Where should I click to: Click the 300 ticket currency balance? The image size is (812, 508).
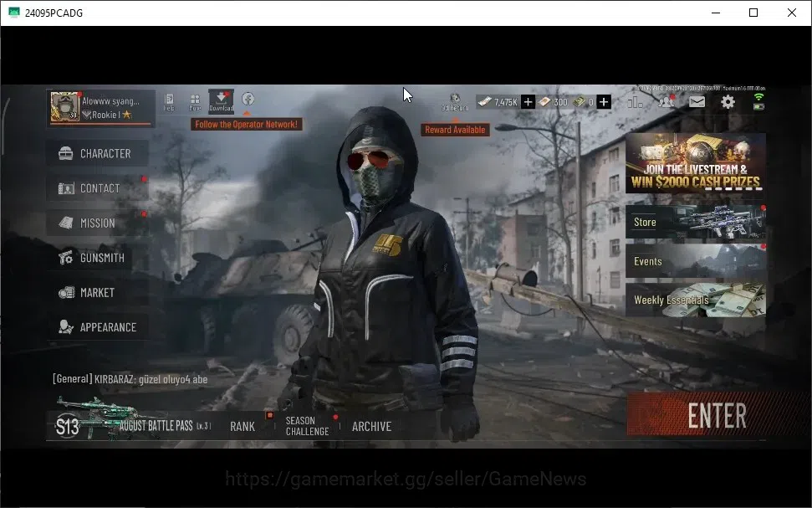[x=554, y=102]
